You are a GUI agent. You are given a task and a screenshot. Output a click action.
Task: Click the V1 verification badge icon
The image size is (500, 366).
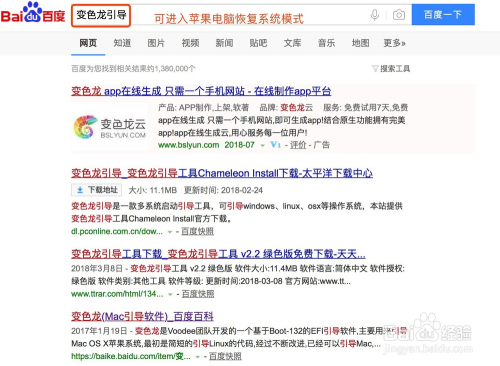point(275,145)
